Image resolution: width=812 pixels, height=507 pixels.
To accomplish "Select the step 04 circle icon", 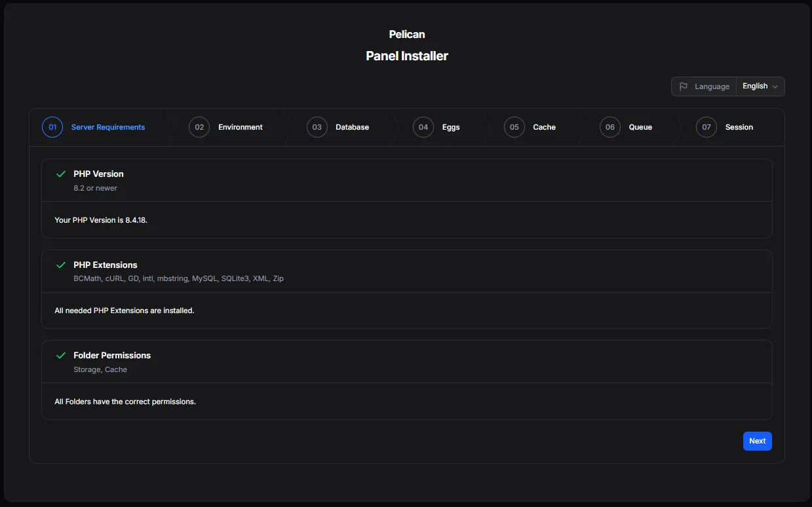I will tap(423, 127).
